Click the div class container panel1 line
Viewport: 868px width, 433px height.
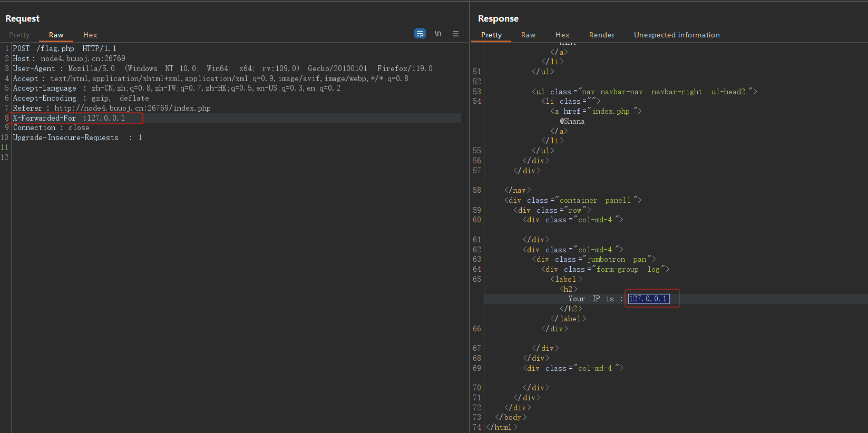click(573, 200)
